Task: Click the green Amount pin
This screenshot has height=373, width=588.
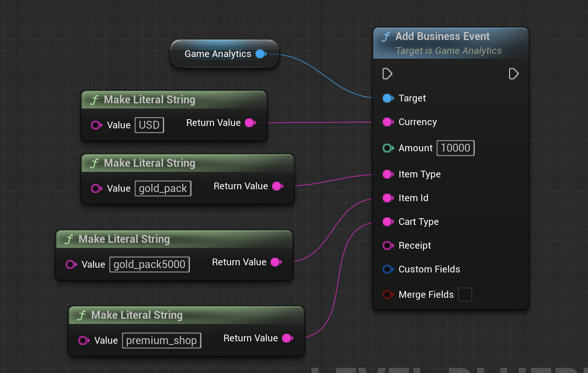Action: click(x=388, y=148)
